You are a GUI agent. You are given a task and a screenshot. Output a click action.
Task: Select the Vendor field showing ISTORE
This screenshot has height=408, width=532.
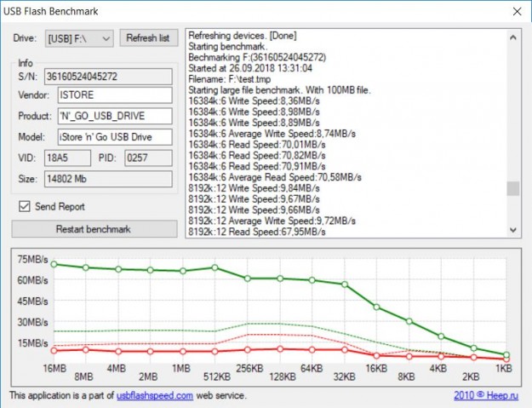[x=114, y=95]
